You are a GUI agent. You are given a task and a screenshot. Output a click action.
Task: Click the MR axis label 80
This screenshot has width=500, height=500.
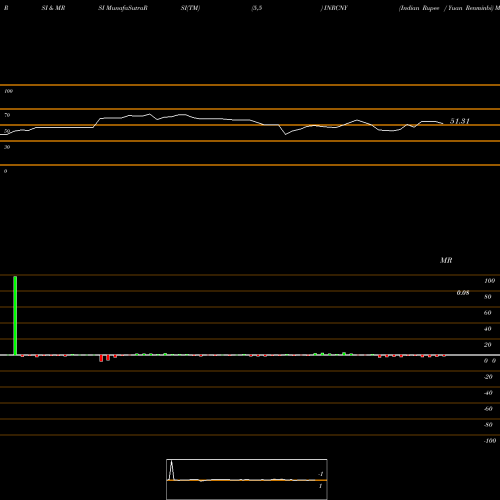488,297
